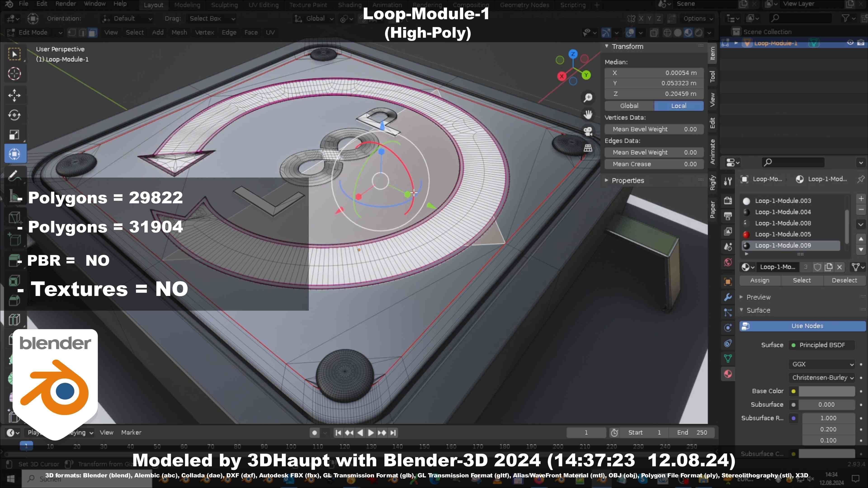This screenshot has width=868, height=488.
Task: Switch perspective/orthographic grid icon
Action: (588, 148)
